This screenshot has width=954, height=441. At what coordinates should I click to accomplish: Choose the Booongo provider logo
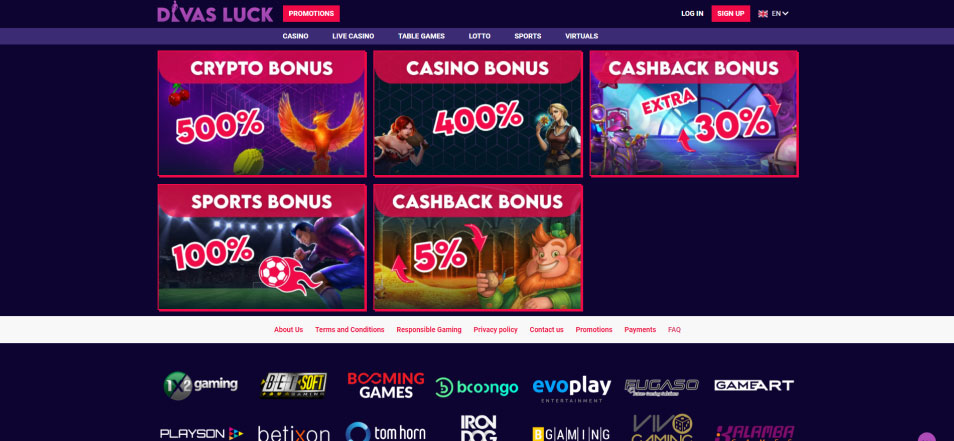476,387
